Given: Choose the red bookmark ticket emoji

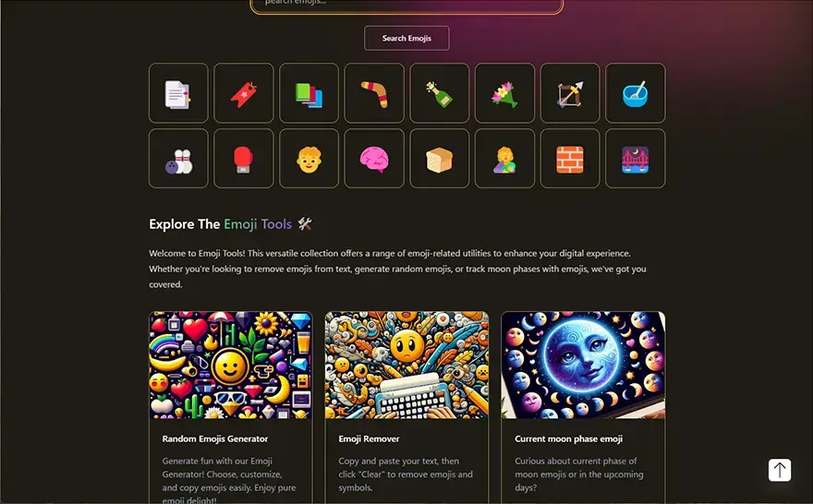Looking at the screenshot, I should tap(244, 93).
